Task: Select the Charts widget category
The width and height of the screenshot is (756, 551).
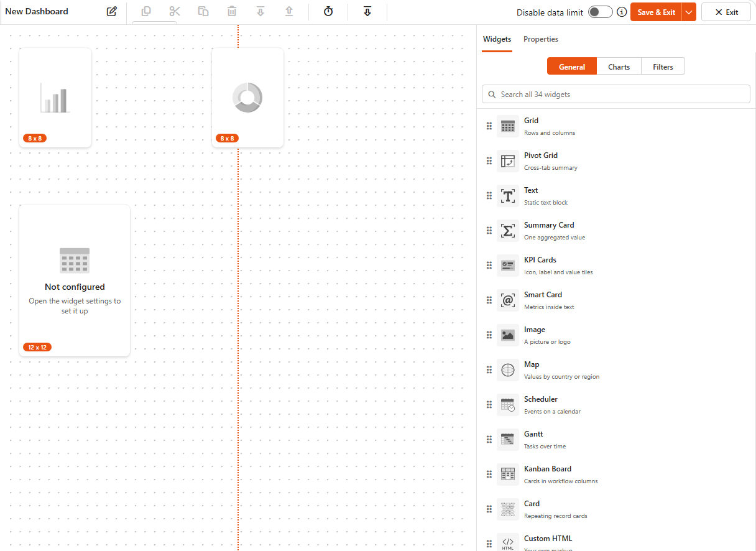Action: pos(619,67)
